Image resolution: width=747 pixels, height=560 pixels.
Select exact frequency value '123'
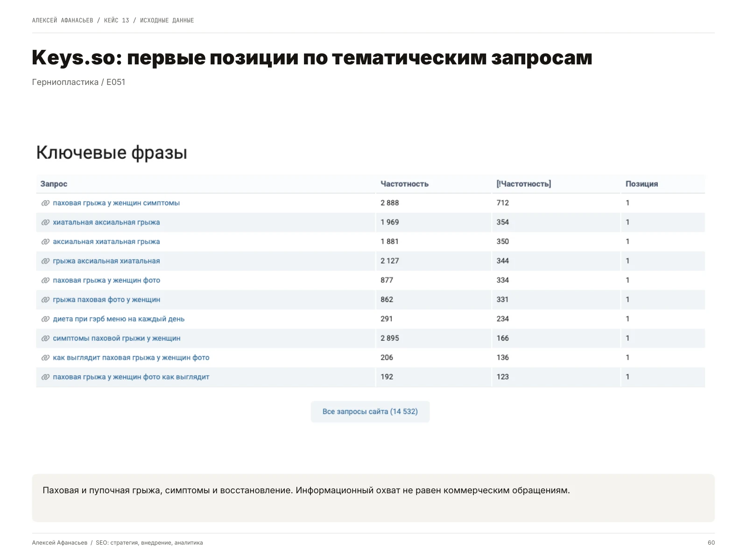click(x=503, y=377)
